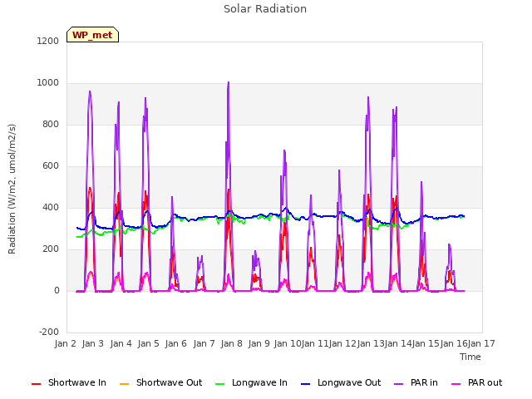
Task: Toggle the Longwave In legend entry
Action: pos(251,382)
